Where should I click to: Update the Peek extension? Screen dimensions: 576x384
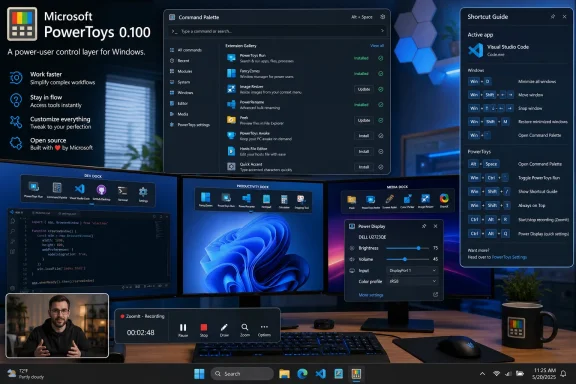pos(364,120)
